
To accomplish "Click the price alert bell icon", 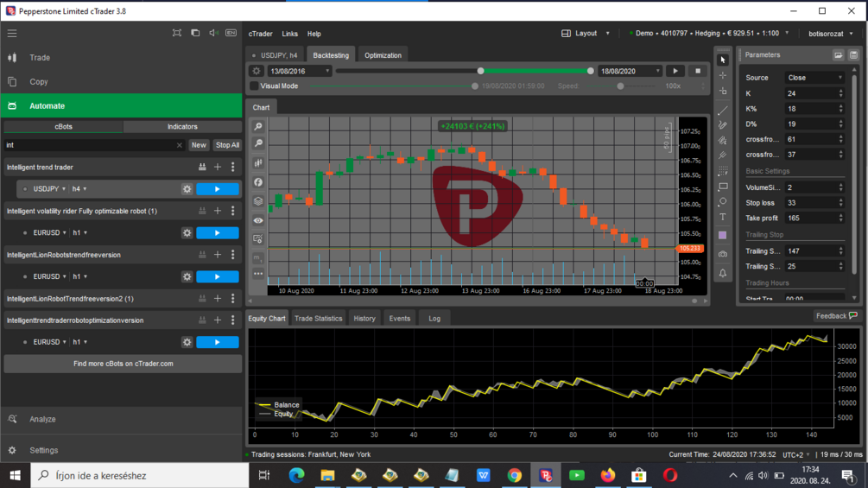I will 723,273.
